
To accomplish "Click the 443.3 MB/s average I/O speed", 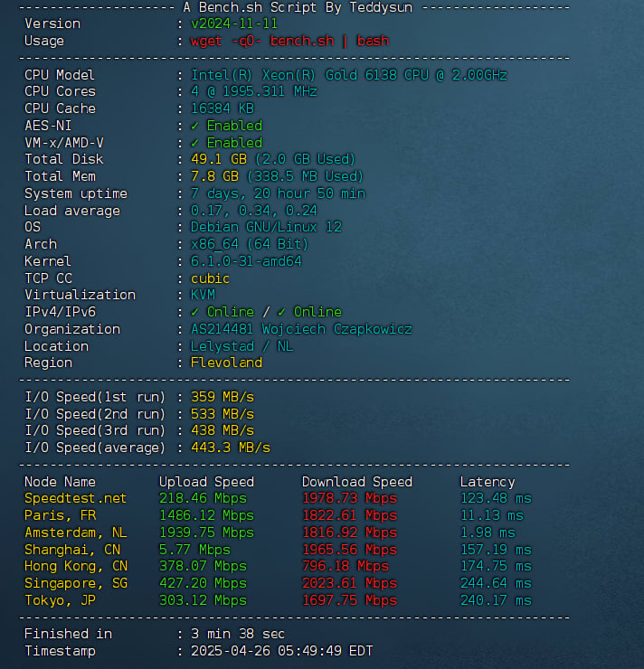I will coord(231,448).
